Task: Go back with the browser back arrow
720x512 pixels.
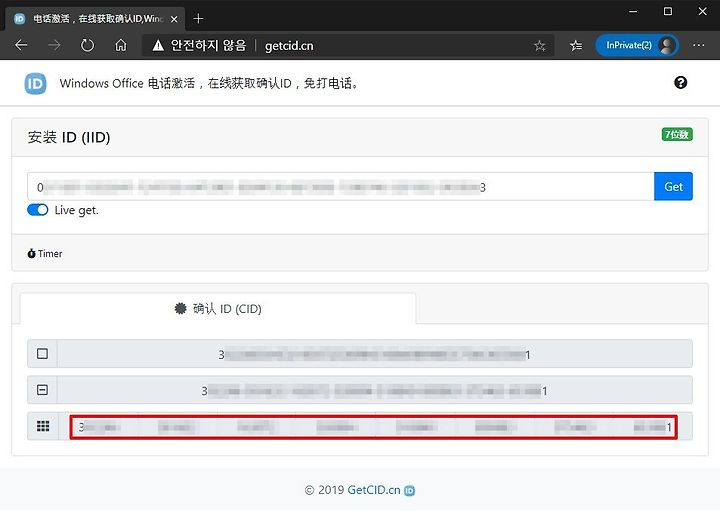Action: pos(21,45)
